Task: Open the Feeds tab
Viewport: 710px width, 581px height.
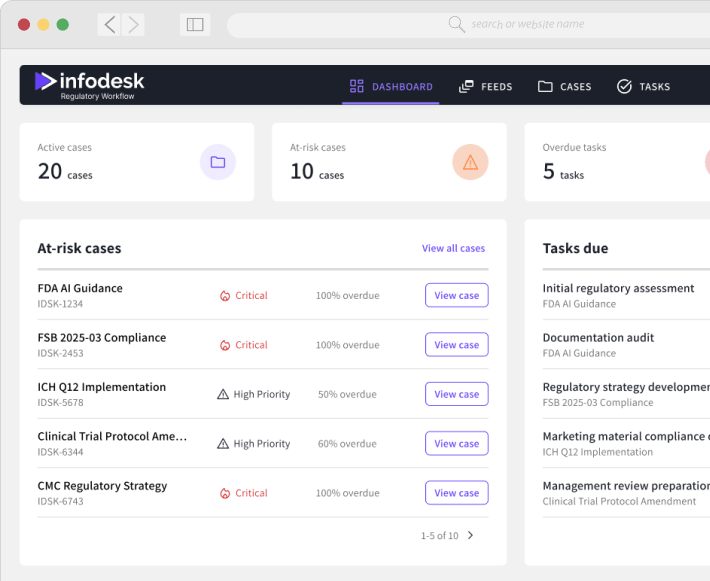Action: 485,86
